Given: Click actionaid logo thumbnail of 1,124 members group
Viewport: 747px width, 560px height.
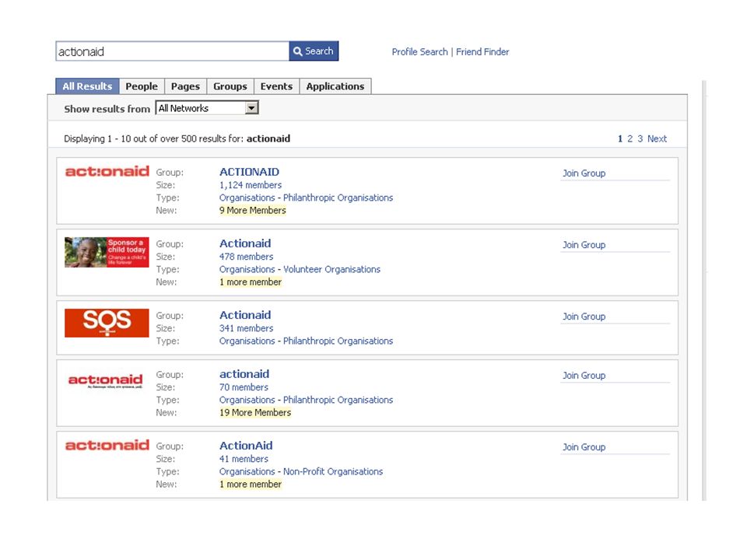Looking at the screenshot, I should [107, 171].
